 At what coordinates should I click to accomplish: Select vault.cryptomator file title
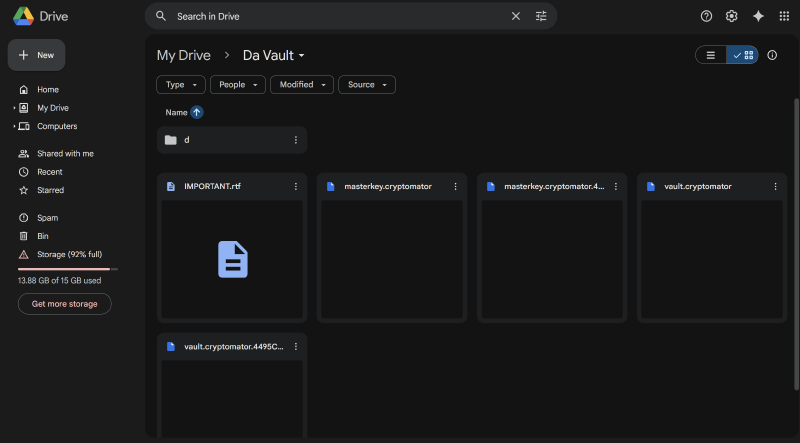[698, 187]
